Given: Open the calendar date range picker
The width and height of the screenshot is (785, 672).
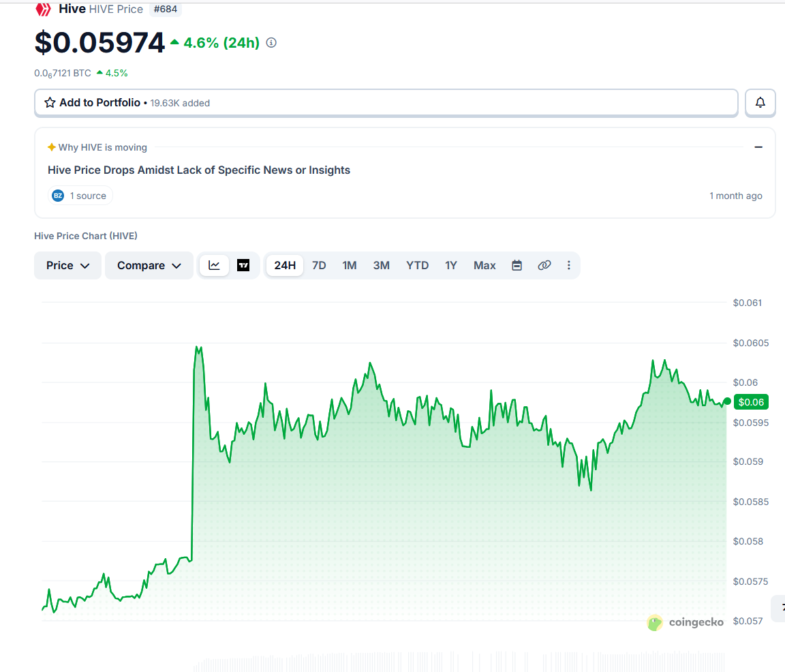Looking at the screenshot, I should click(517, 265).
